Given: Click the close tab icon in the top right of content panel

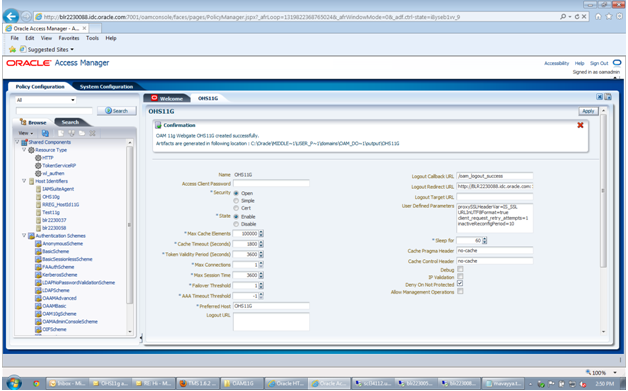Looking at the screenshot, I should tap(599, 97).
